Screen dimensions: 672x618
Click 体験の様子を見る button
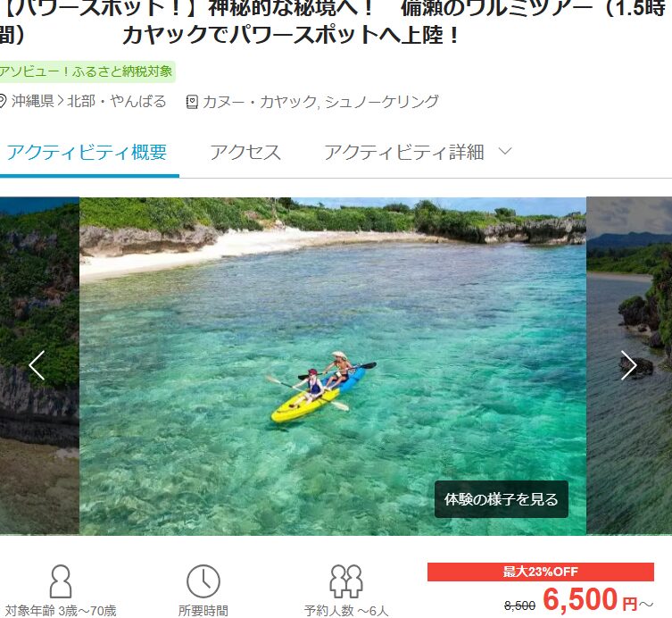click(x=502, y=499)
